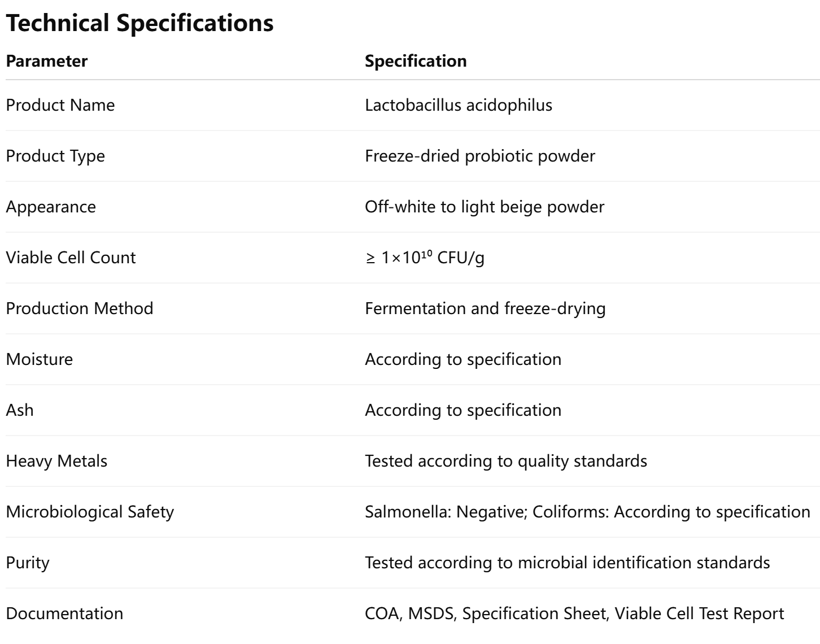Click the Salmonella: Negative specification text
This screenshot has width=820, height=644.
point(446,512)
